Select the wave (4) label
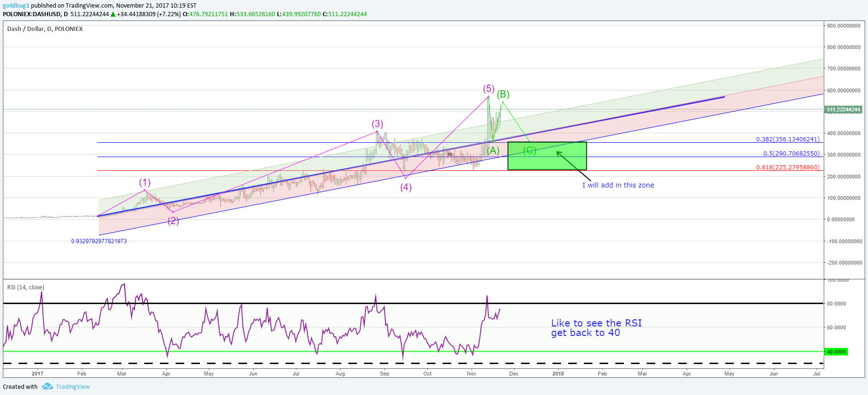This screenshot has width=868, height=395. click(x=406, y=187)
